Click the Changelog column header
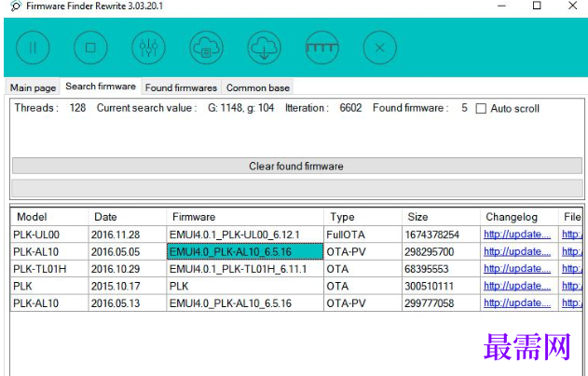This screenshot has width=588, height=376. point(519,217)
